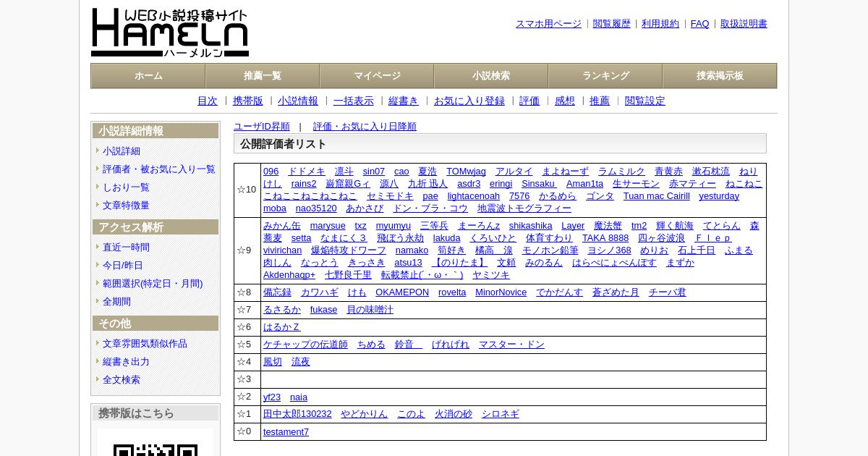The height and width of the screenshot is (456, 868).
Task: Open user ケチャップの伝道師 profile
Action: [305, 345]
